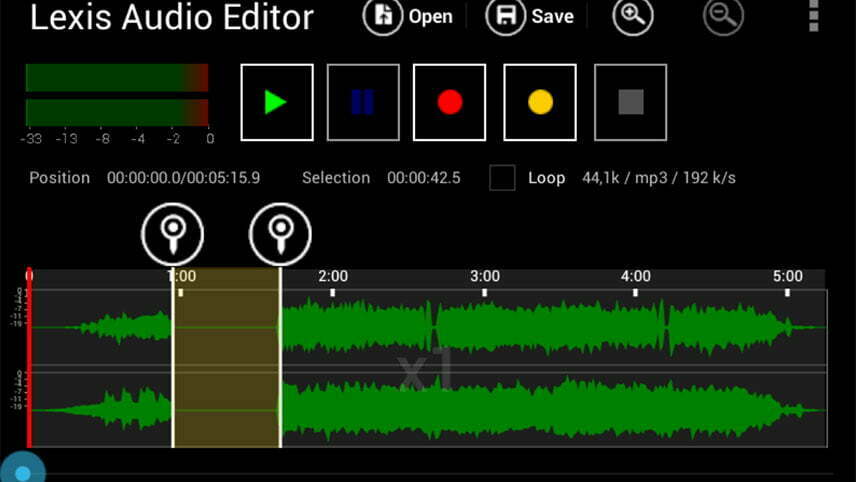Click the 4:00 mark on the timeline ruler

(635, 276)
